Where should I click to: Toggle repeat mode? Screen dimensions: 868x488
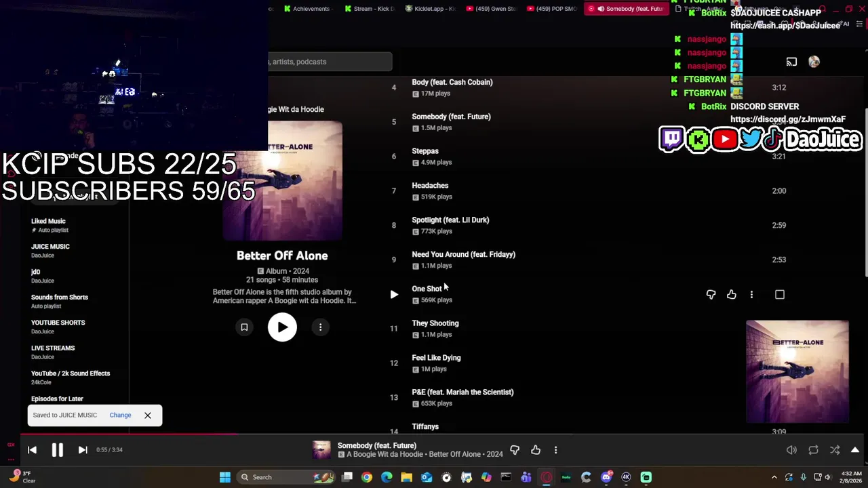pyautogui.click(x=813, y=450)
